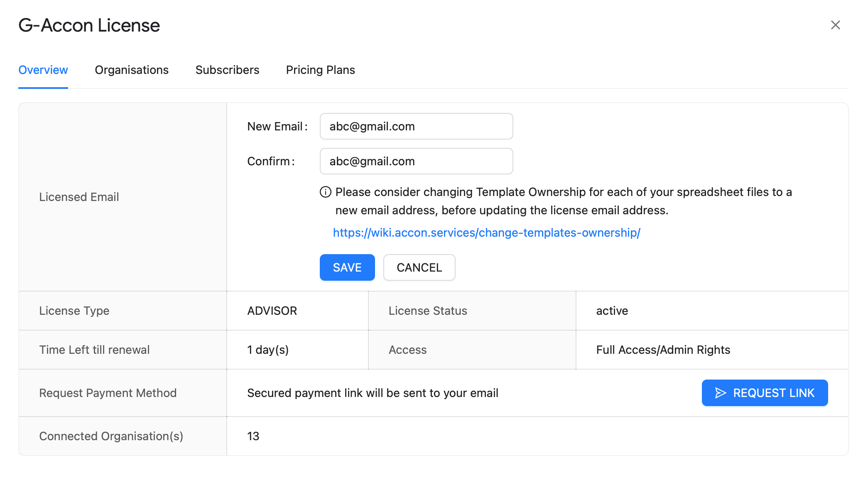Click the Template Ownership notice text
This screenshot has width=868, height=495.
click(564, 201)
